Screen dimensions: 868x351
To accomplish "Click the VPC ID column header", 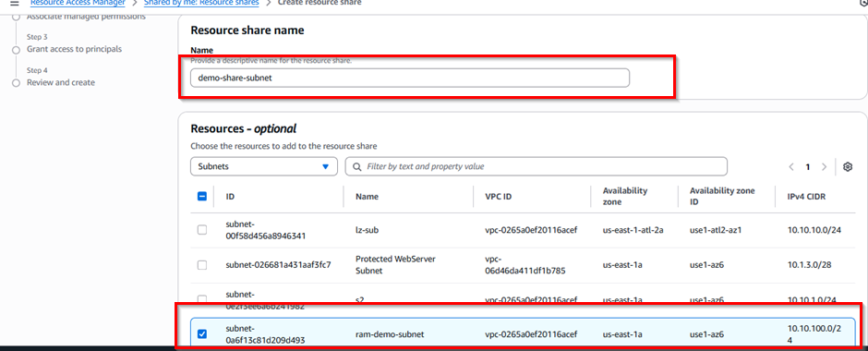I will (x=498, y=197).
